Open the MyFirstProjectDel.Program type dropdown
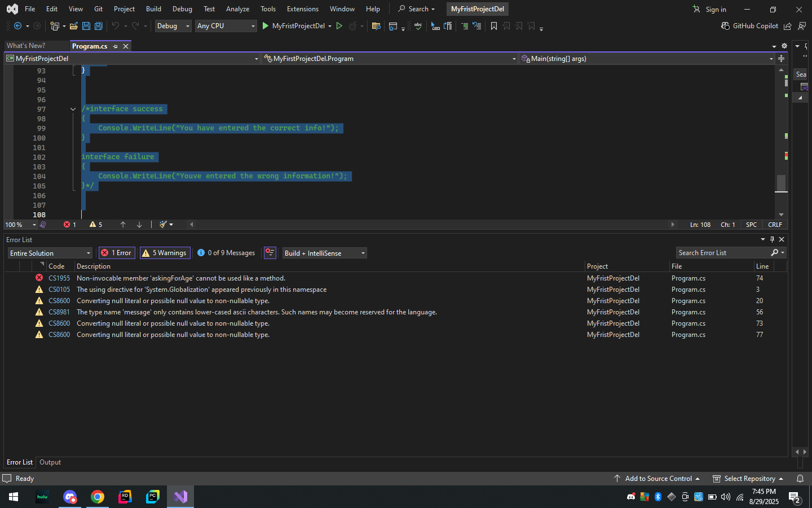 pos(390,59)
